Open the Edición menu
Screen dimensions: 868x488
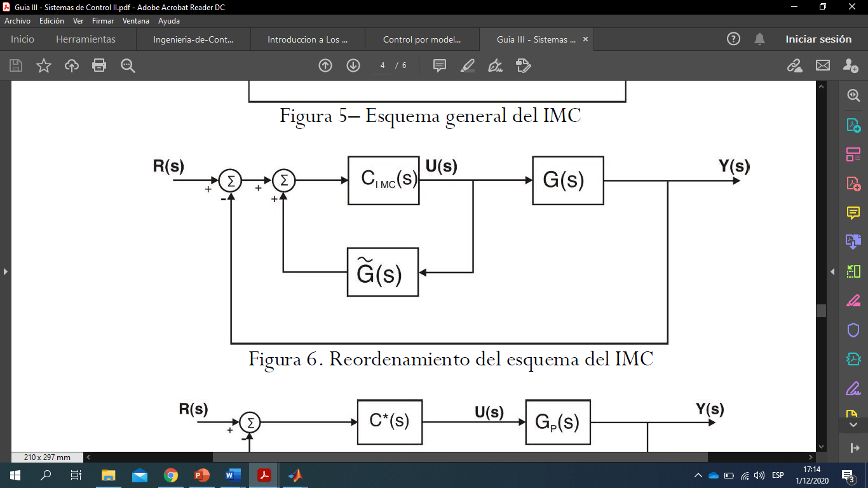pos(51,20)
